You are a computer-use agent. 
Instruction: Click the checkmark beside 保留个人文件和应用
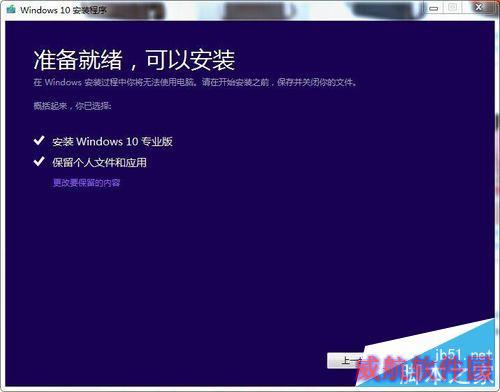[39, 162]
